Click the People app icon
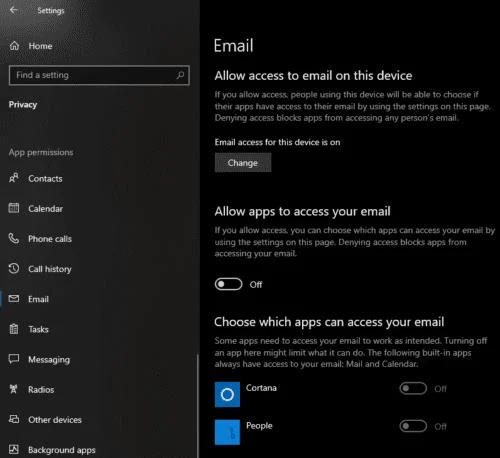The width and height of the screenshot is (500, 458). click(x=227, y=432)
